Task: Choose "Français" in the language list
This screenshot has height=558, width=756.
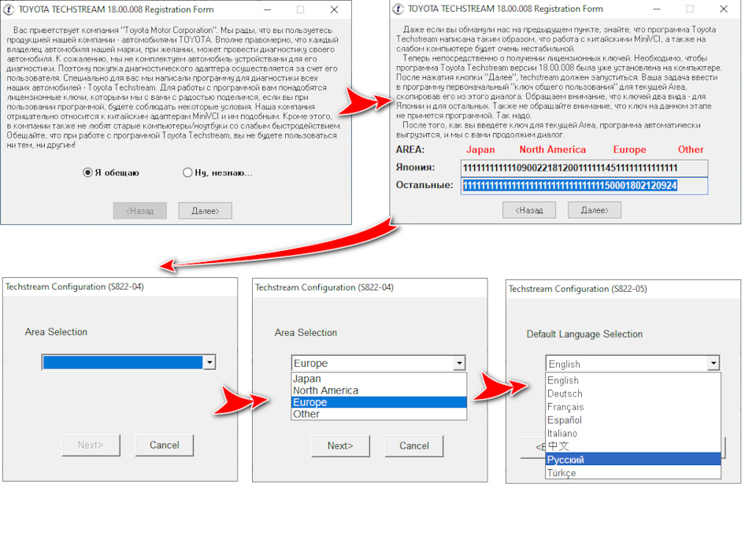Action: [633, 407]
